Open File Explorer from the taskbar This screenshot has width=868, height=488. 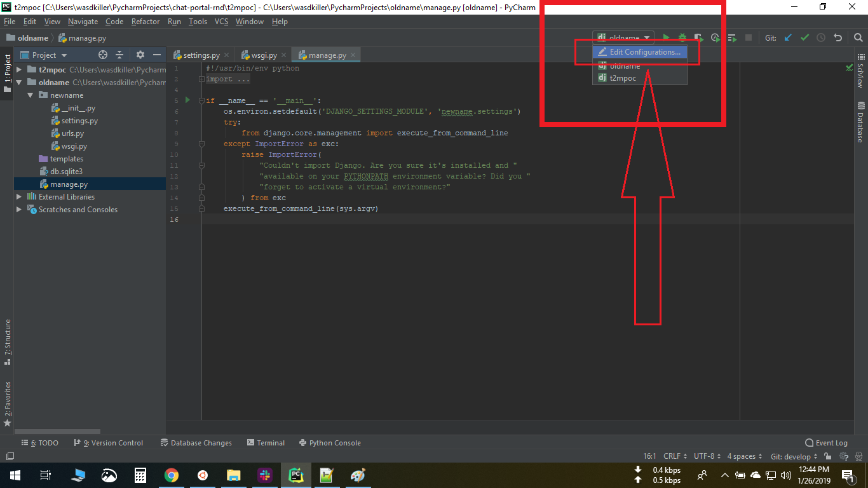(x=233, y=475)
